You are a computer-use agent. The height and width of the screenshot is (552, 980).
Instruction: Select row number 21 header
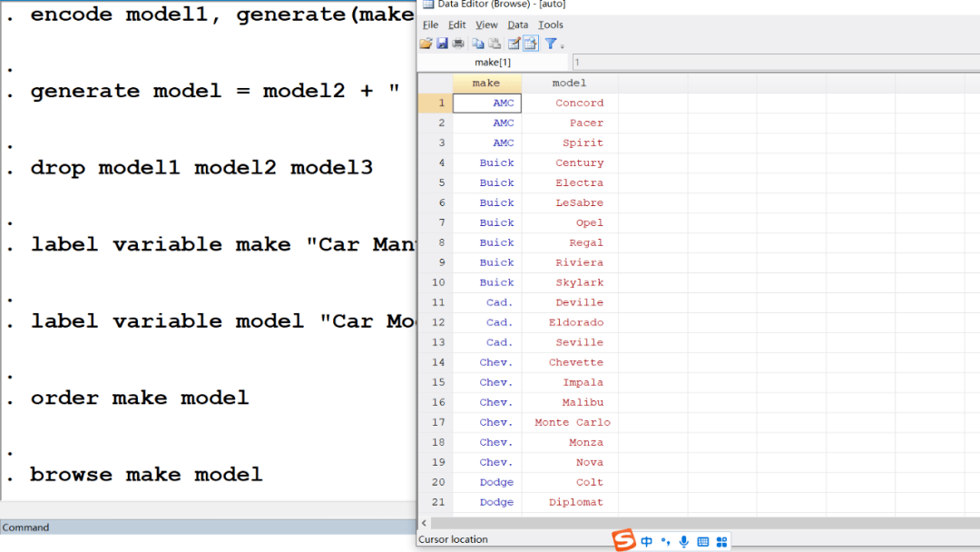coord(436,502)
